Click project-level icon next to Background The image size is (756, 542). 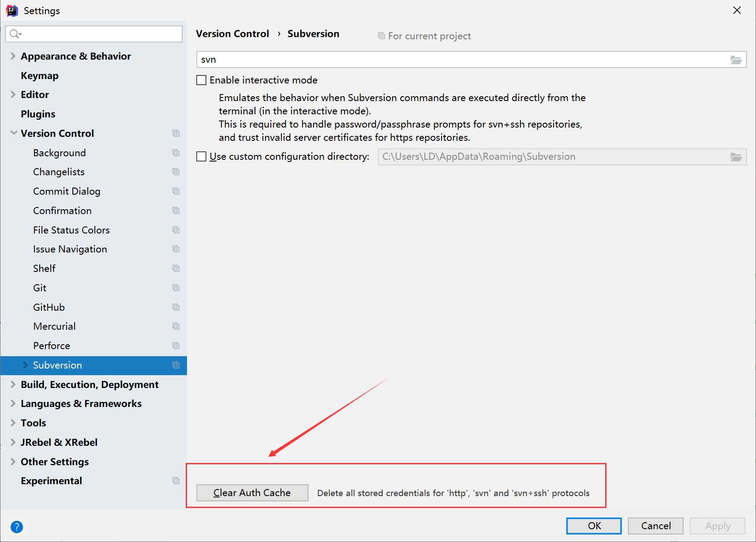tap(176, 153)
